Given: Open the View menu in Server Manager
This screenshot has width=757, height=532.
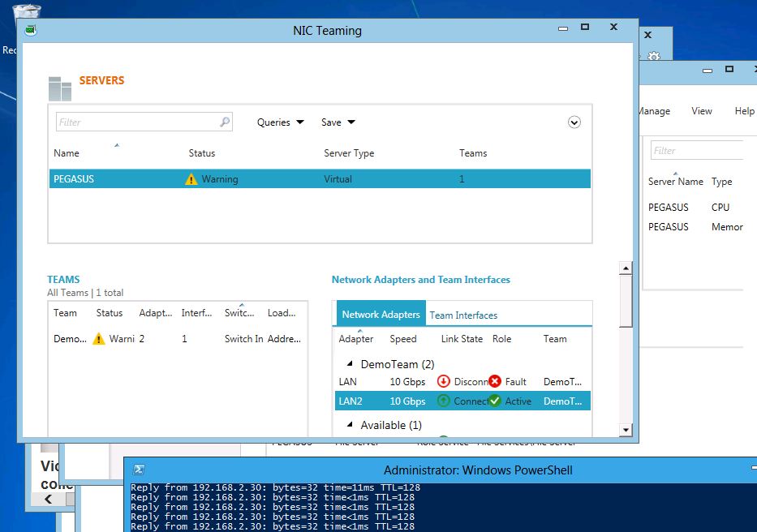Looking at the screenshot, I should [x=702, y=111].
